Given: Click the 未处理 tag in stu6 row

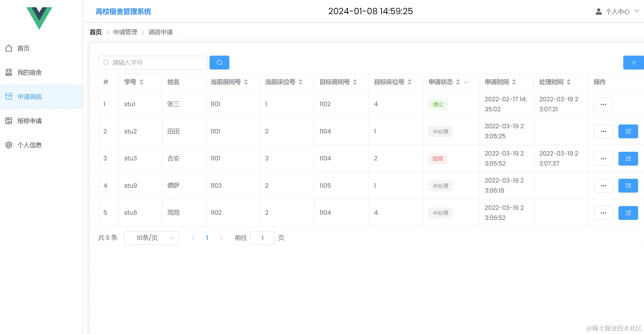Looking at the screenshot, I should [x=440, y=213].
